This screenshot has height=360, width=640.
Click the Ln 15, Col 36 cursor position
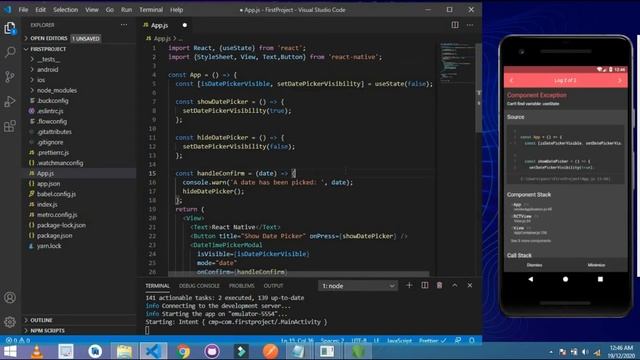tap(297, 340)
